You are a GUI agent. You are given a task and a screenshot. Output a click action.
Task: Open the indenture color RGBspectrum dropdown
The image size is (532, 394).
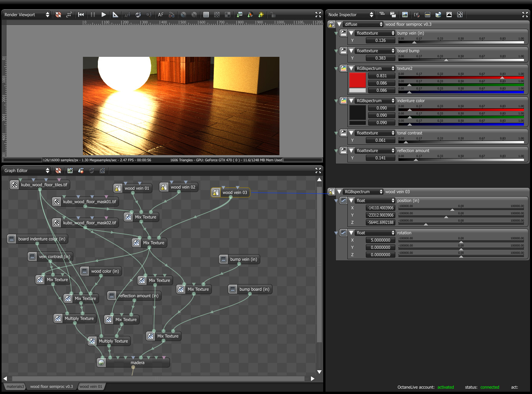[x=375, y=101]
